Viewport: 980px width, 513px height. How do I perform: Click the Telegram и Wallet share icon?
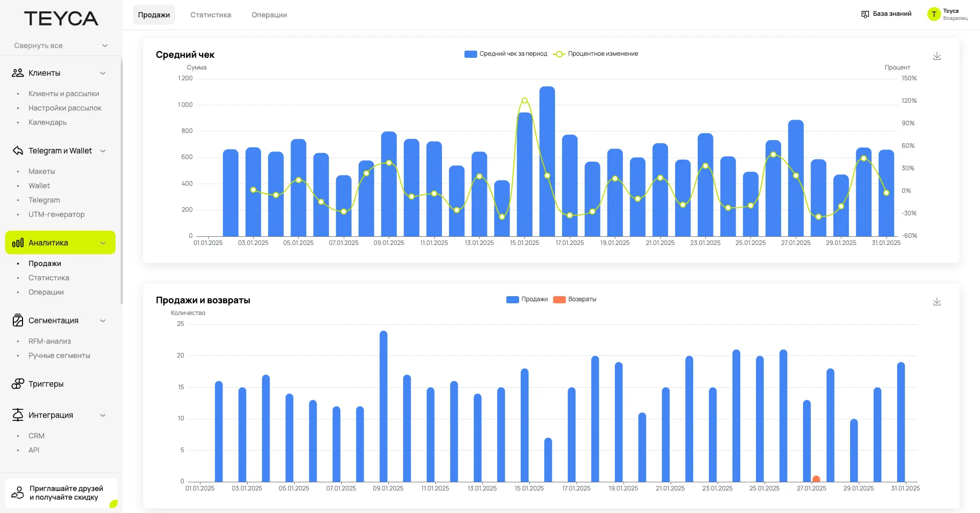point(18,151)
